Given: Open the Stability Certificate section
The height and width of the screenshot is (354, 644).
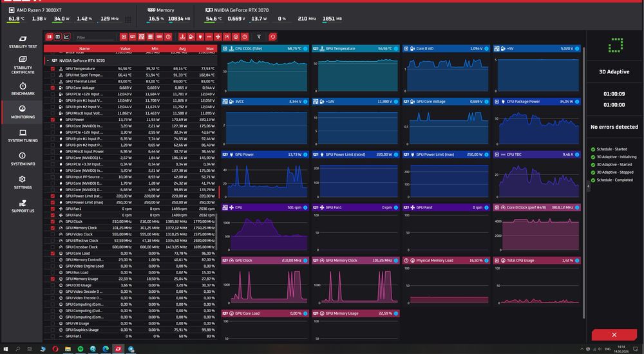Looking at the screenshot, I should pos(23,65).
